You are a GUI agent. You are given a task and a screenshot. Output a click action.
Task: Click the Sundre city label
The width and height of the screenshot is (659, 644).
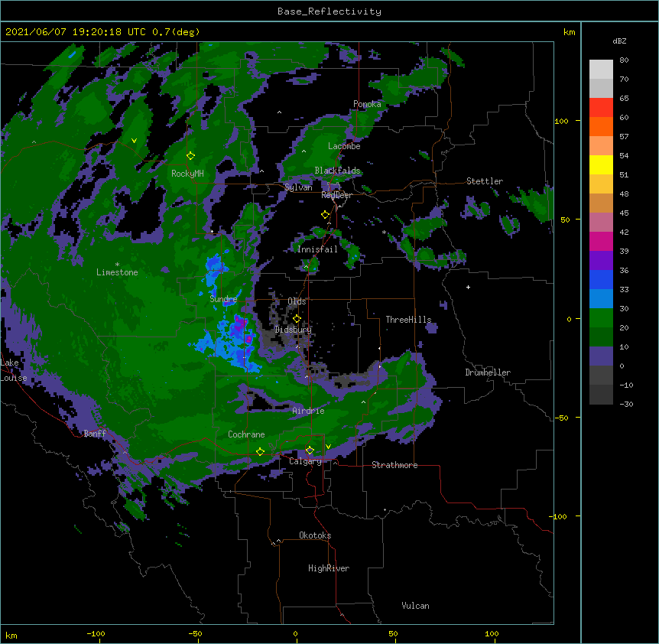click(223, 299)
